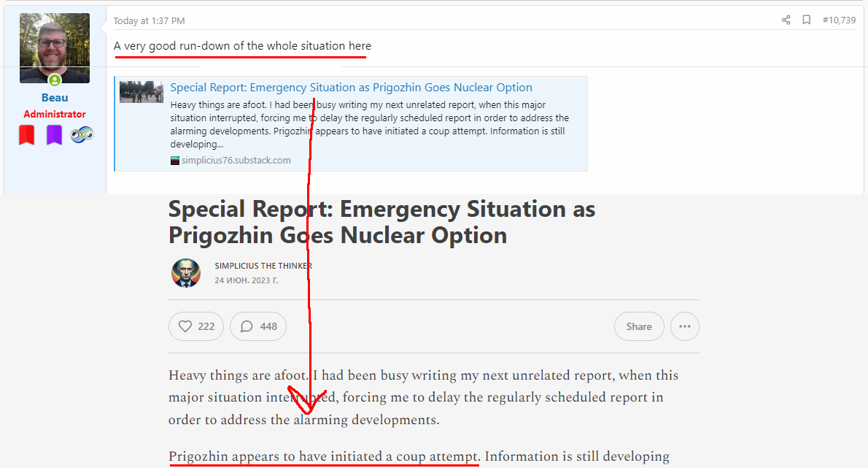Open comments via the 448 speech bubble
This screenshot has width=868, height=468.
pos(258,326)
